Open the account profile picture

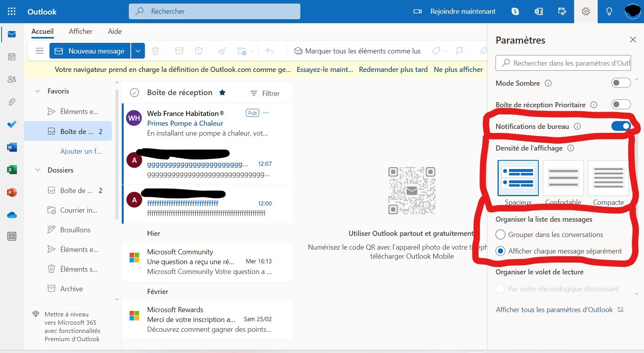(633, 11)
